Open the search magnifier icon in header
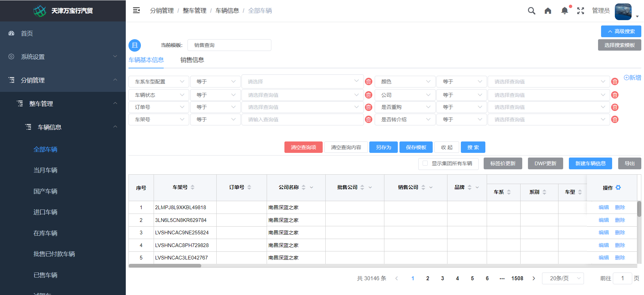The image size is (644, 295). (x=531, y=11)
